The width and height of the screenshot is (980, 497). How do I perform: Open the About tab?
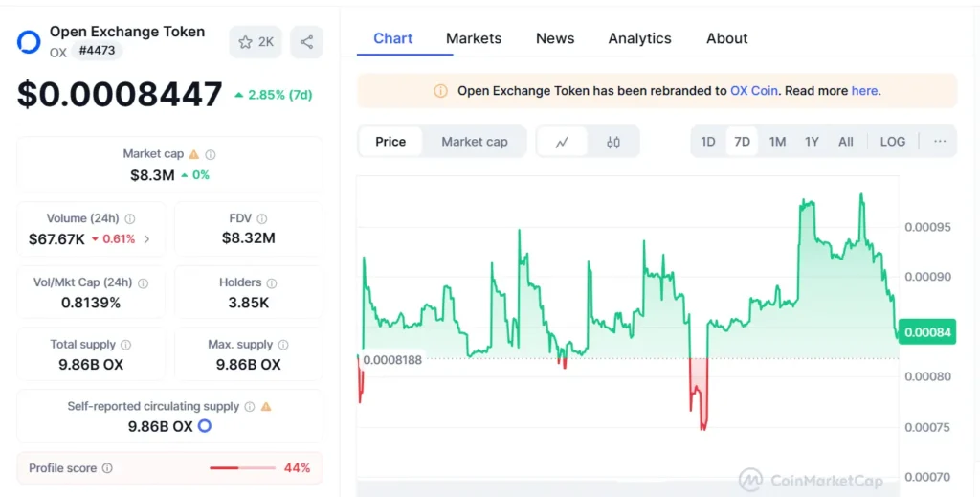click(x=727, y=38)
